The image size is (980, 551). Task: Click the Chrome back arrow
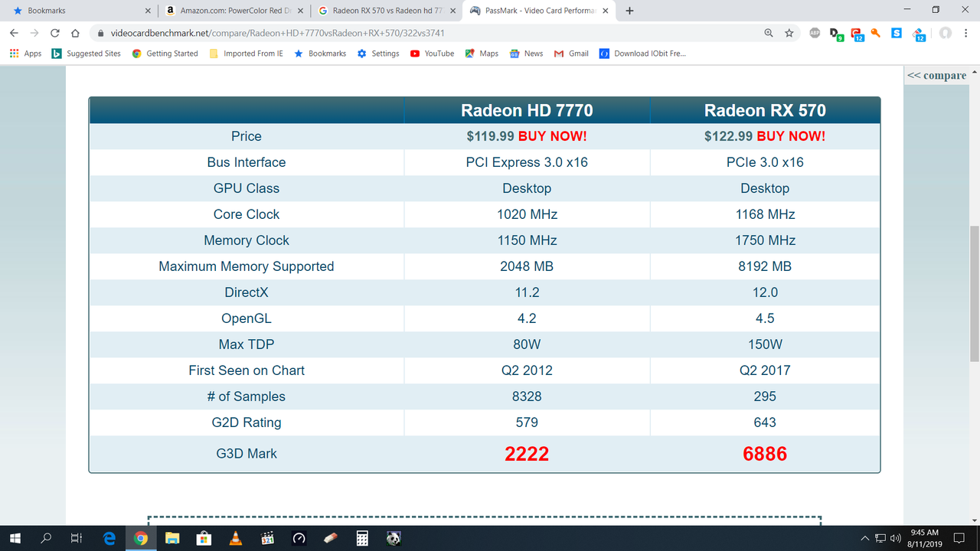(x=14, y=33)
